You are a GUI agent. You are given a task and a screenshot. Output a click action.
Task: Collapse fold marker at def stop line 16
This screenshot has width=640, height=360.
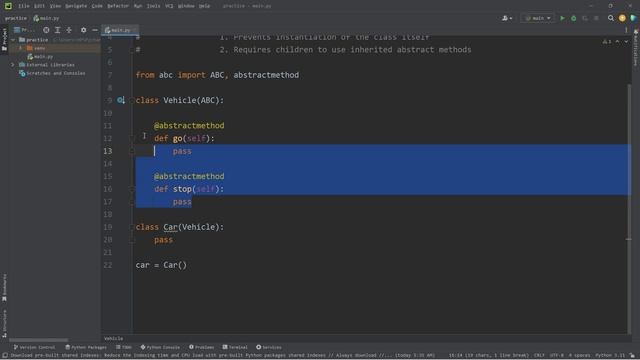(x=131, y=189)
